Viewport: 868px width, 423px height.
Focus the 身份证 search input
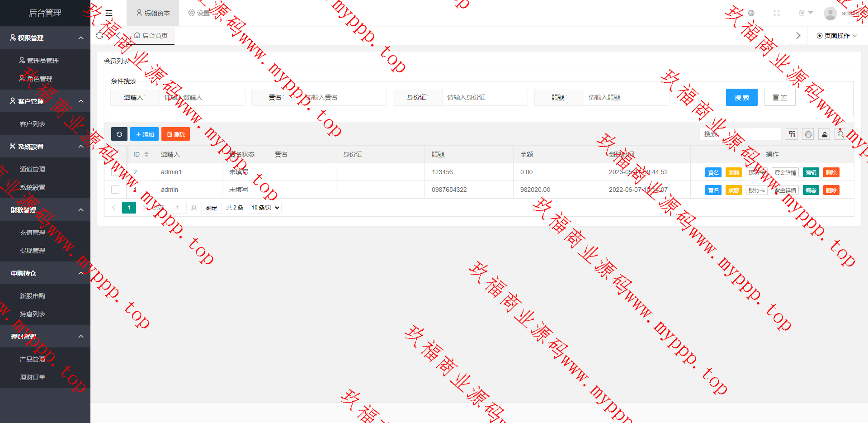[x=485, y=97]
